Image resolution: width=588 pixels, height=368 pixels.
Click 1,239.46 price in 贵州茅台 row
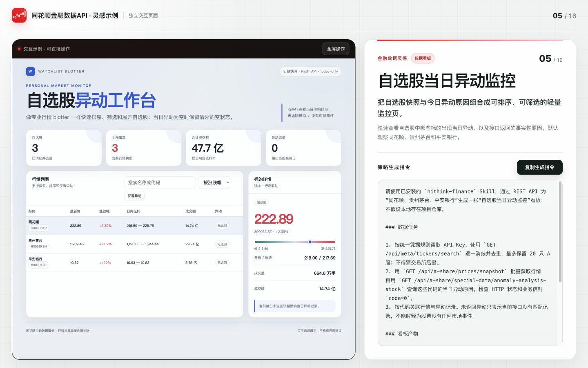pos(77,244)
